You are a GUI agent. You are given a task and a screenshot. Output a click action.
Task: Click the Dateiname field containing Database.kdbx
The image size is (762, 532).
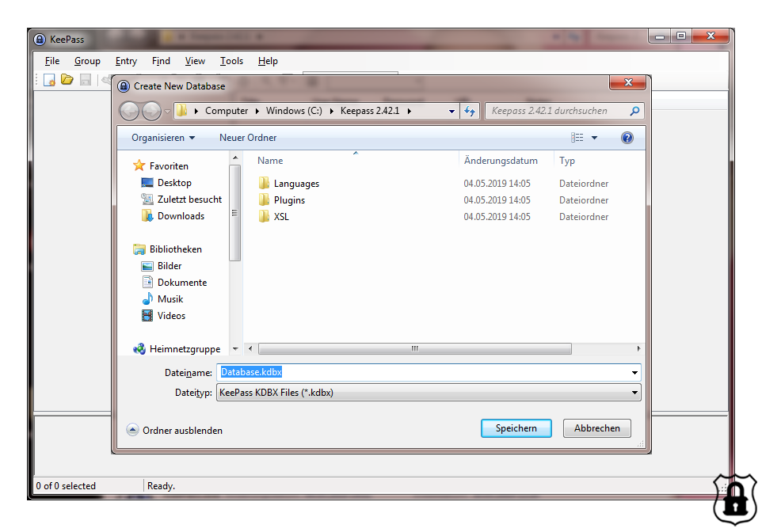coord(429,373)
